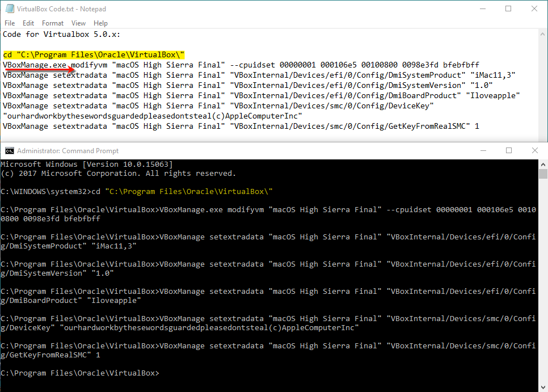This screenshot has width=548, height=392.
Task: Maximize the Notepad window
Action: (508, 9)
